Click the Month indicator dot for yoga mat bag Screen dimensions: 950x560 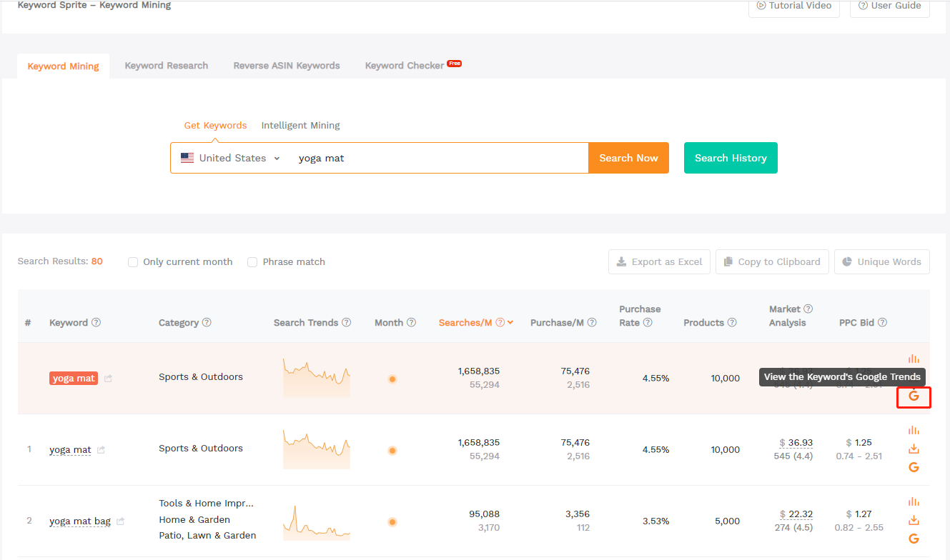tap(392, 521)
